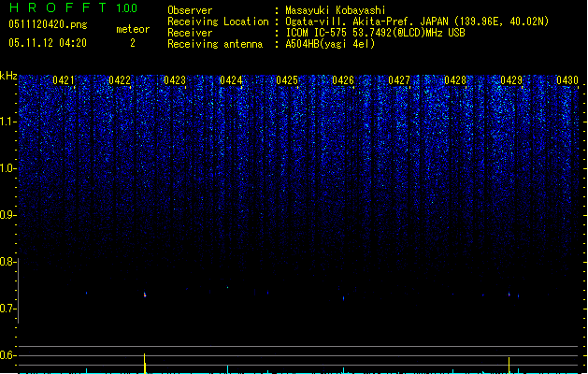Viewport: 588px width, 374px height.
Task: Click the 1.1 kHz axis label
Action: pyautogui.click(x=8, y=122)
